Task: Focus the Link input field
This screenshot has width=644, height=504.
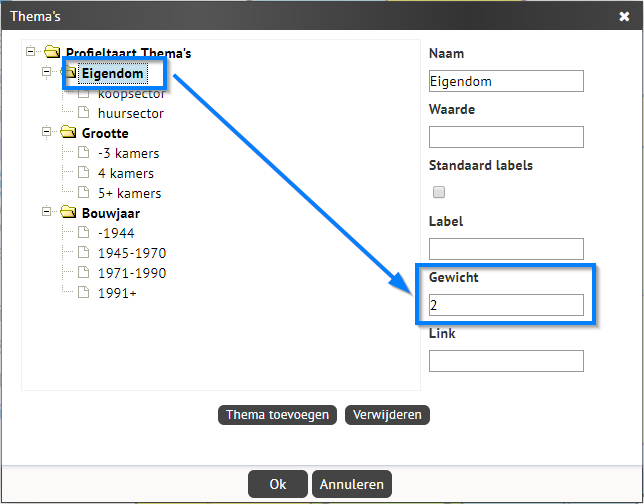Action: pos(506,361)
